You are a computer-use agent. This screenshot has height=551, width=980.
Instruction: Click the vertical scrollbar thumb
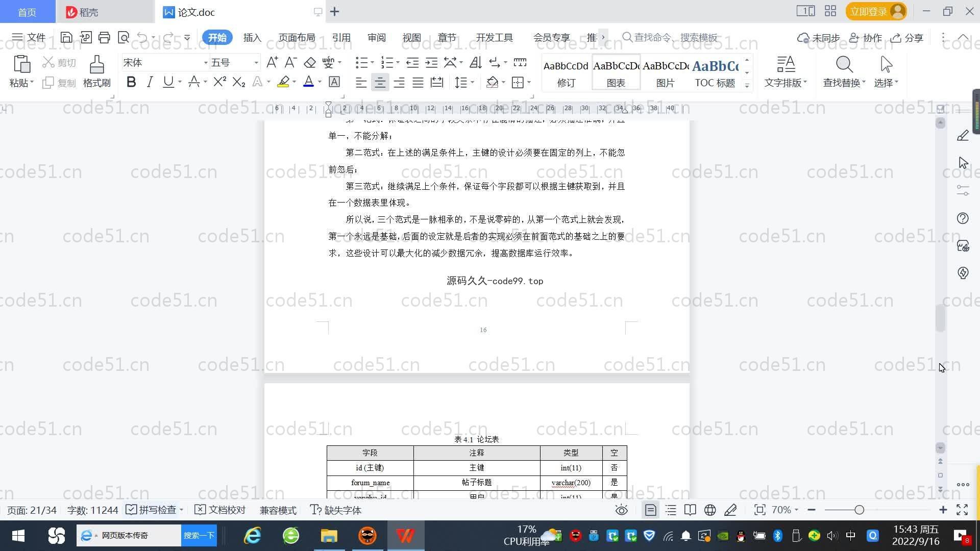pyautogui.click(x=940, y=318)
